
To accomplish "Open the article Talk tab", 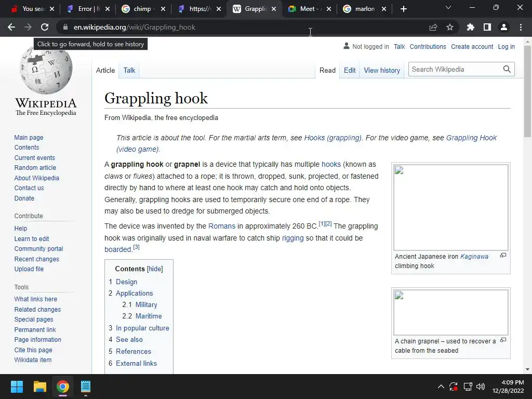I will 129,70.
